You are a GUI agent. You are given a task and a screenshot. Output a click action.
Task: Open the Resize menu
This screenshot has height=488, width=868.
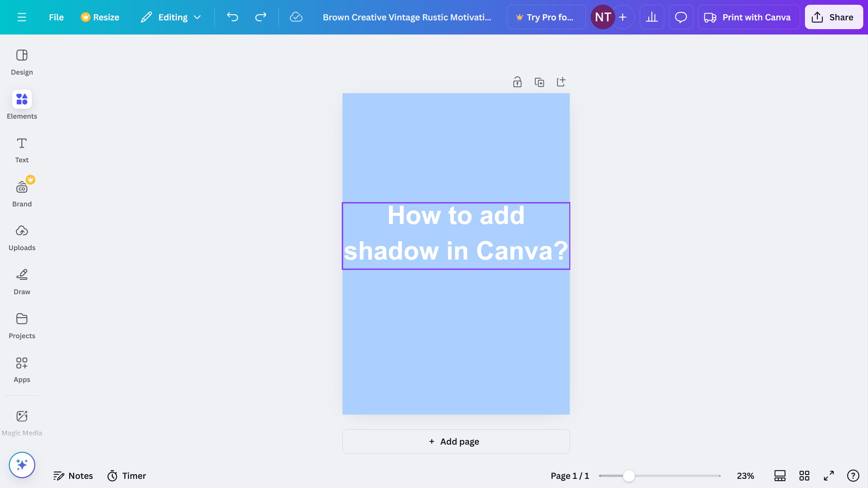pos(100,17)
